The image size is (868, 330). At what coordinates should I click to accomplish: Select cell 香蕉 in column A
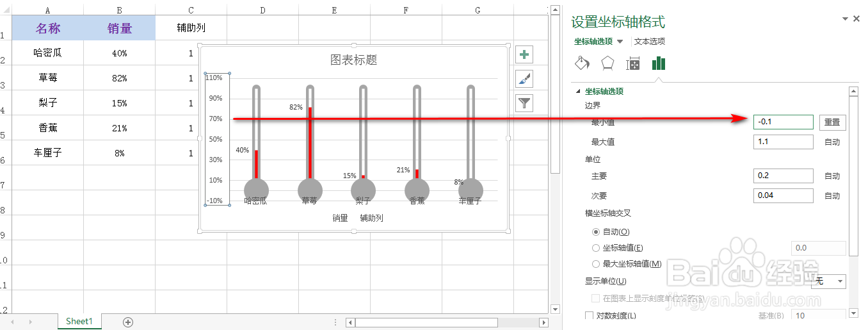[47, 128]
